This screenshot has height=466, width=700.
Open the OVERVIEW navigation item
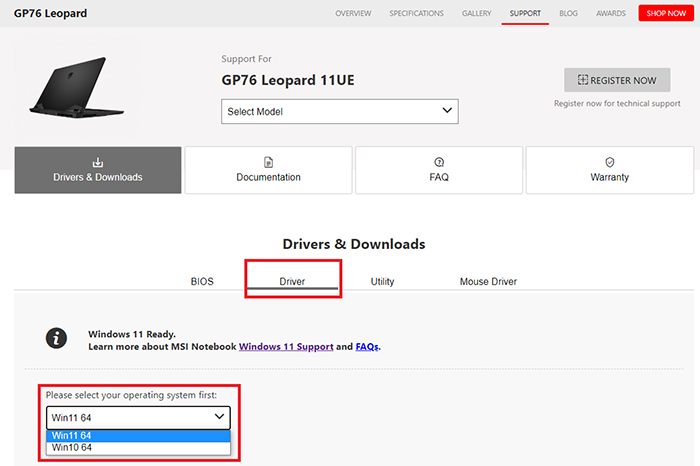coord(353,13)
